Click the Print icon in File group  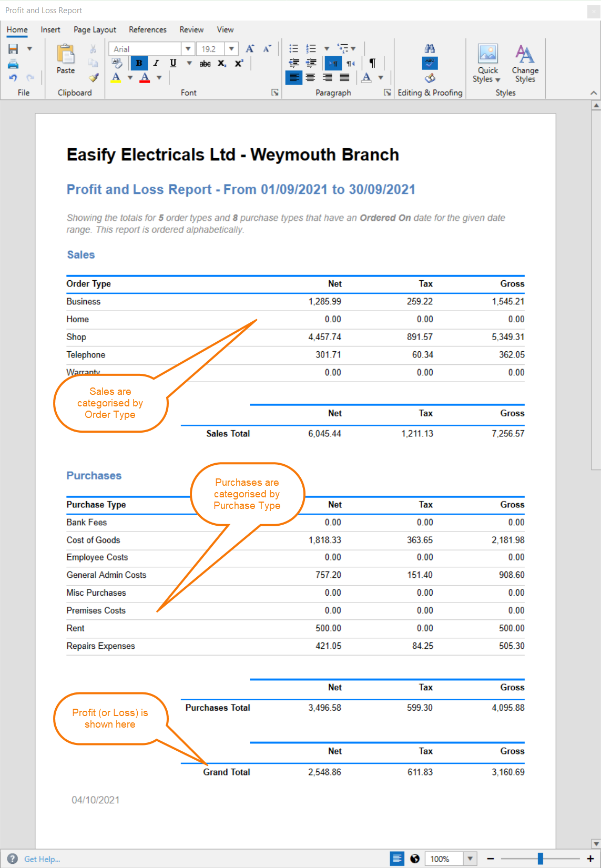point(13,64)
